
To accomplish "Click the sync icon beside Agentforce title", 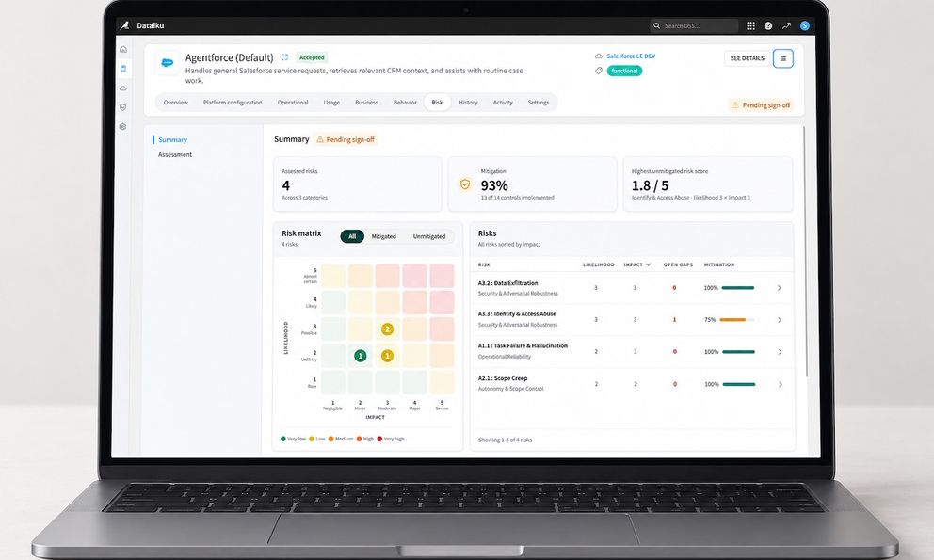I will tap(284, 57).
